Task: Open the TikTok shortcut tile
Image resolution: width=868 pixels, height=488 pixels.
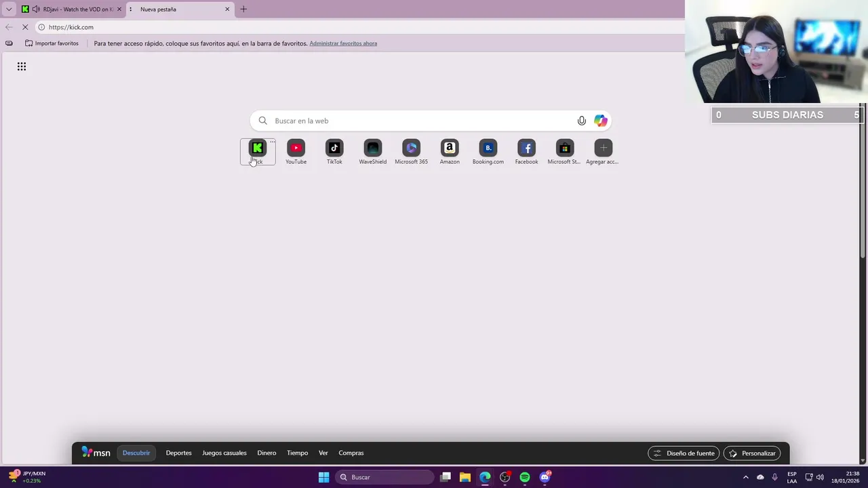Action: coord(334,152)
